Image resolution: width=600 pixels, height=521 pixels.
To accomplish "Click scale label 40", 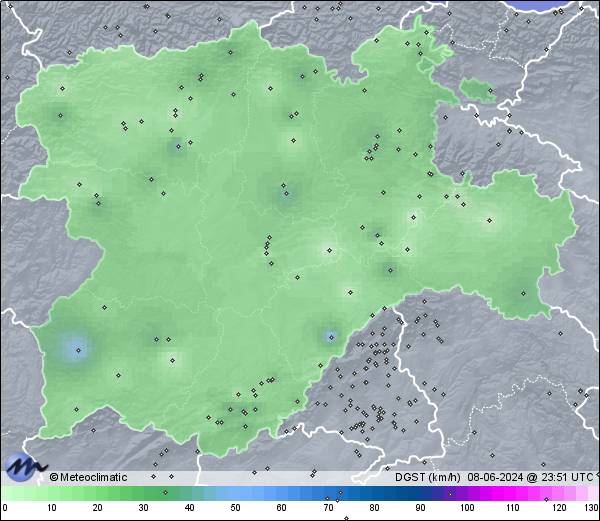I will tap(189, 508).
